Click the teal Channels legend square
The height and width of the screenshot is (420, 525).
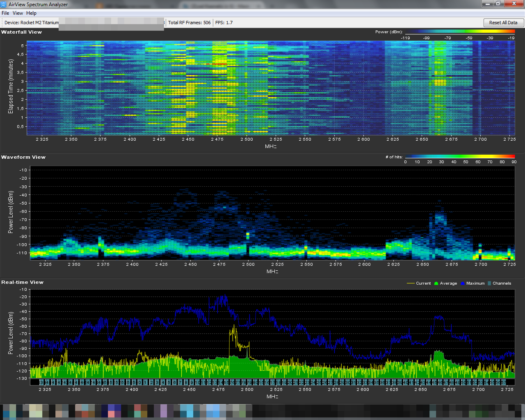tap(489, 283)
